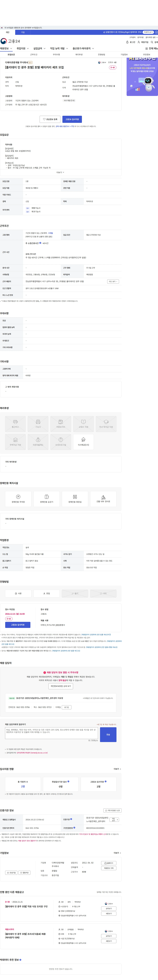Expand 지도 보기 in 근무 예정지 row
The width and height of the screenshot is (158, 980).
(113, 282)
